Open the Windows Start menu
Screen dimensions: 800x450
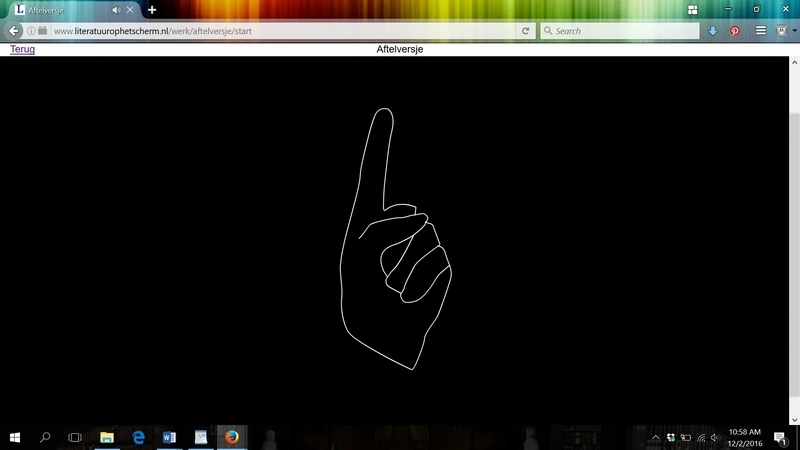pos(15,437)
